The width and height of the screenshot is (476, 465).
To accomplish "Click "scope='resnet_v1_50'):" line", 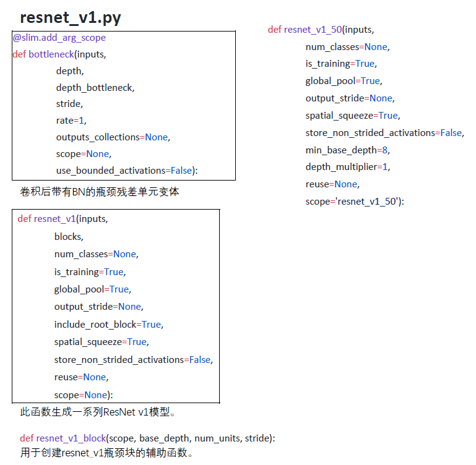I will tap(355, 202).
